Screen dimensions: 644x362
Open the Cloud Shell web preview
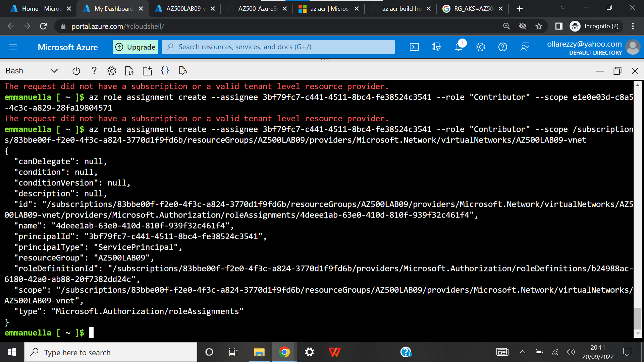183,71
